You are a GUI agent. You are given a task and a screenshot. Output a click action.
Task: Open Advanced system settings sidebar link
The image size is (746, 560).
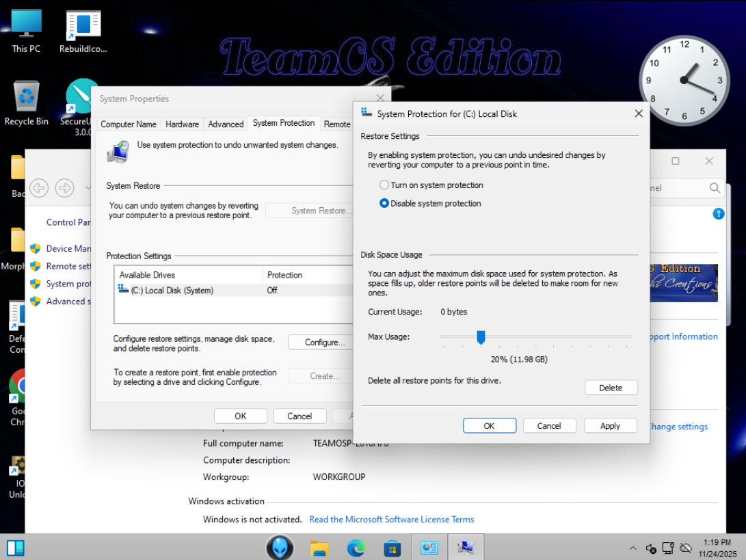pyautogui.click(x=68, y=301)
